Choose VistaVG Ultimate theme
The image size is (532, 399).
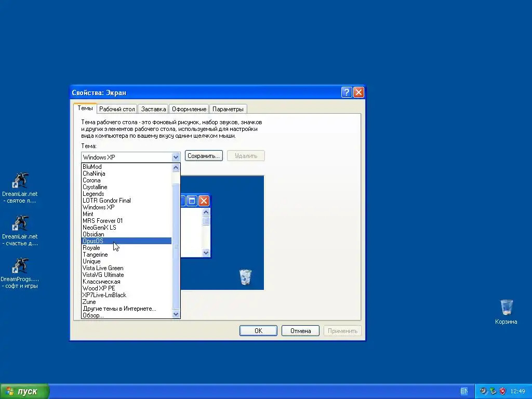127,275
